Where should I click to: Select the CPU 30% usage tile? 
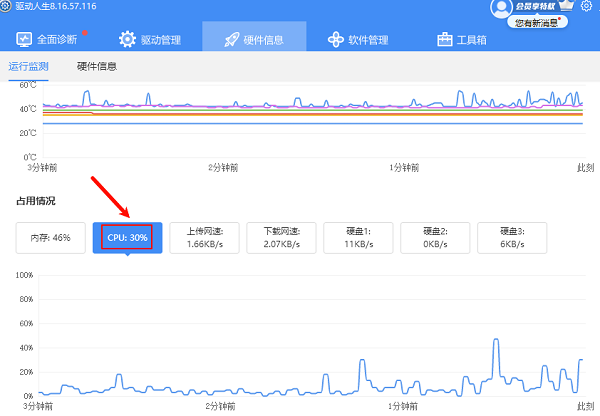pos(127,238)
